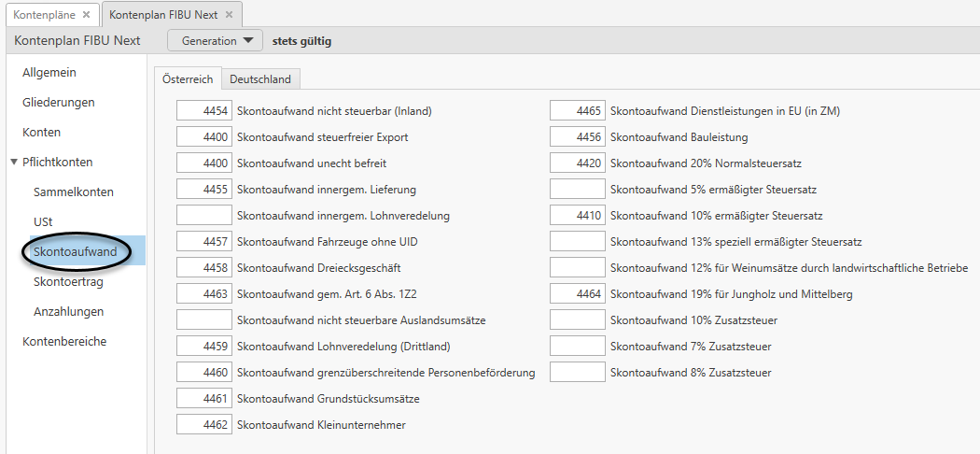Collapse the Pflichtkonten tree node

14,163
